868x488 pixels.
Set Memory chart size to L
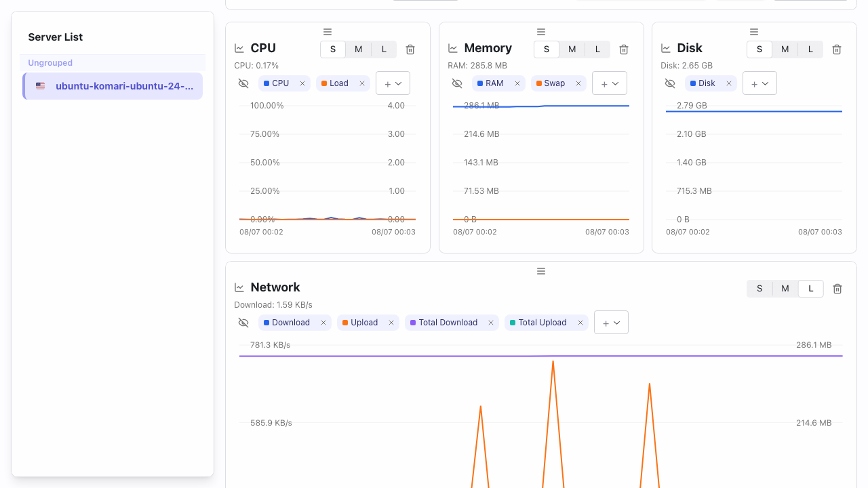(597, 49)
